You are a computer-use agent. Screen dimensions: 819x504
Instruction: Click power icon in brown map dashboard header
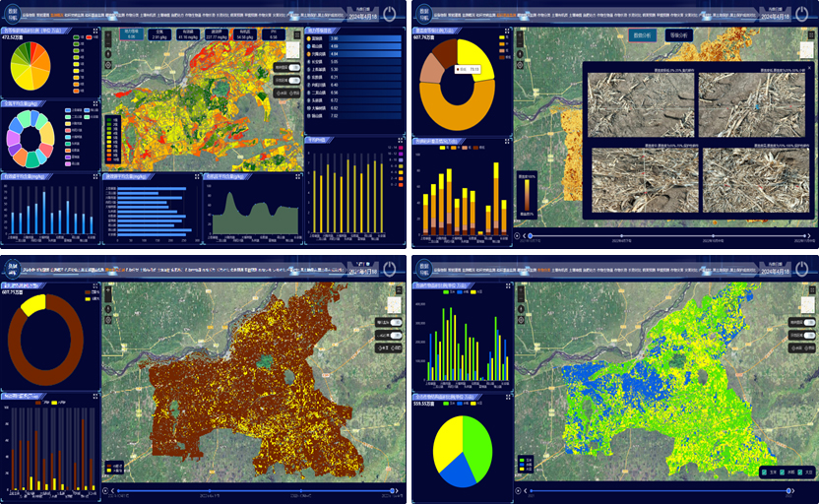[390, 269]
